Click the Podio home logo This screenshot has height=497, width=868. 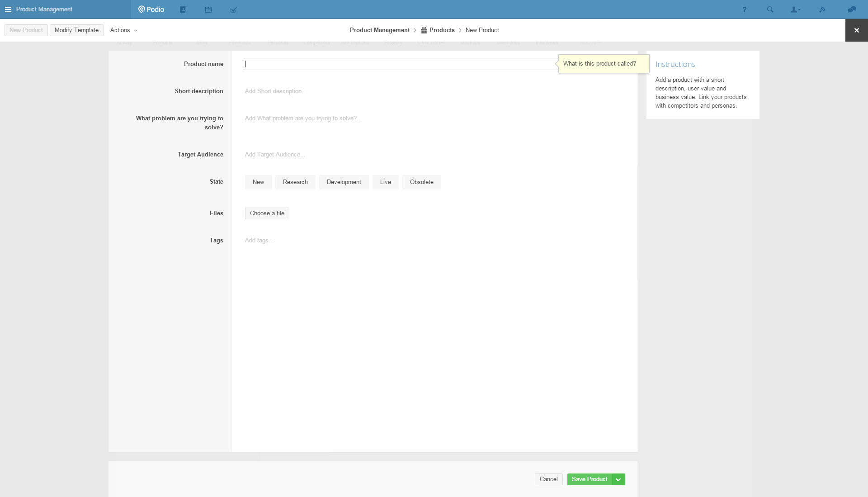tap(151, 9)
